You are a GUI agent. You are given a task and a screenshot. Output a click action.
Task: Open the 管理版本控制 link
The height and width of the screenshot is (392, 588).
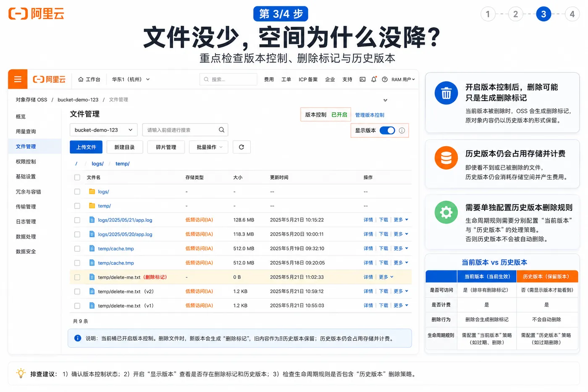tap(370, 115)
